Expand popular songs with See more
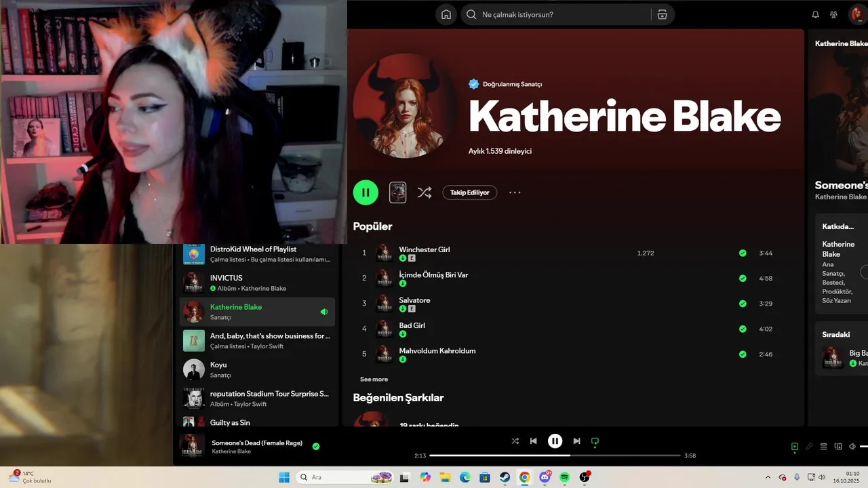This screenshot has height=488, width=868. [x=374, y=380]
